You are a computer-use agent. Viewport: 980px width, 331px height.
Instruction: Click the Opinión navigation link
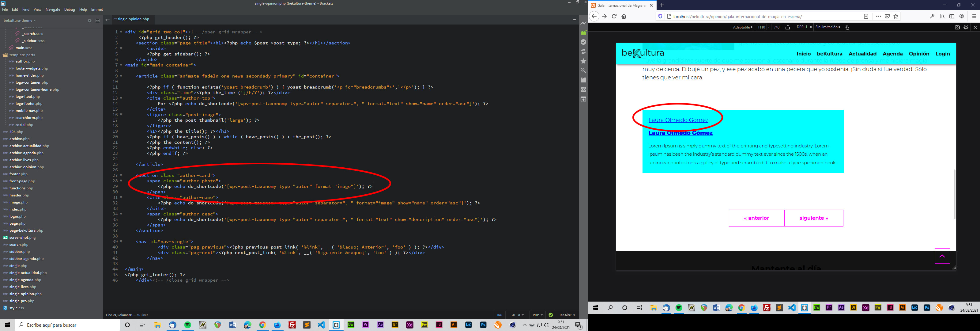click(919, 54)
